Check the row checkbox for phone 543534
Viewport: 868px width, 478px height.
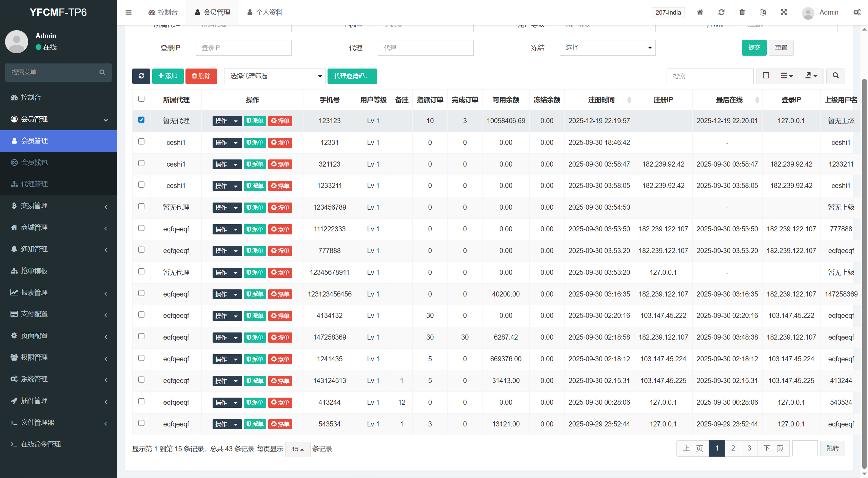(141, 423)
